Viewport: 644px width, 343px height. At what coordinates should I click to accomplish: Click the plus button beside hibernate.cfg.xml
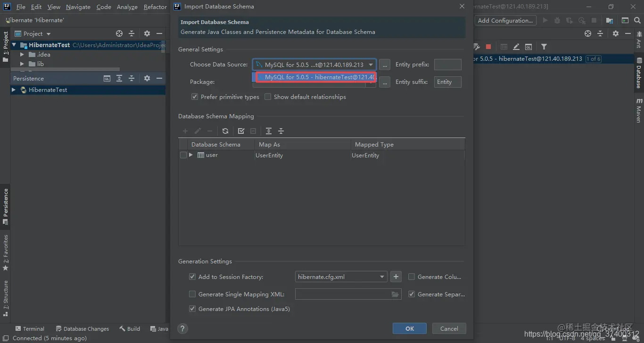click(396, 277)
